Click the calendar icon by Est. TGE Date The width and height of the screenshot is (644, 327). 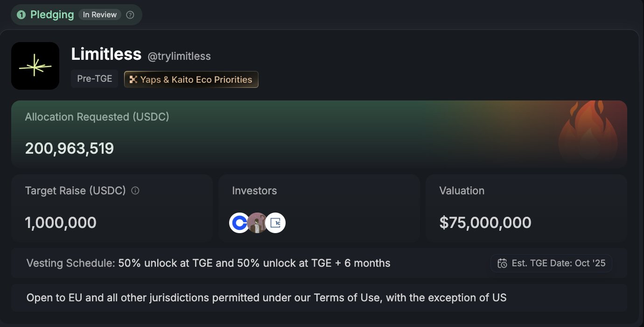tap(502, 263)
